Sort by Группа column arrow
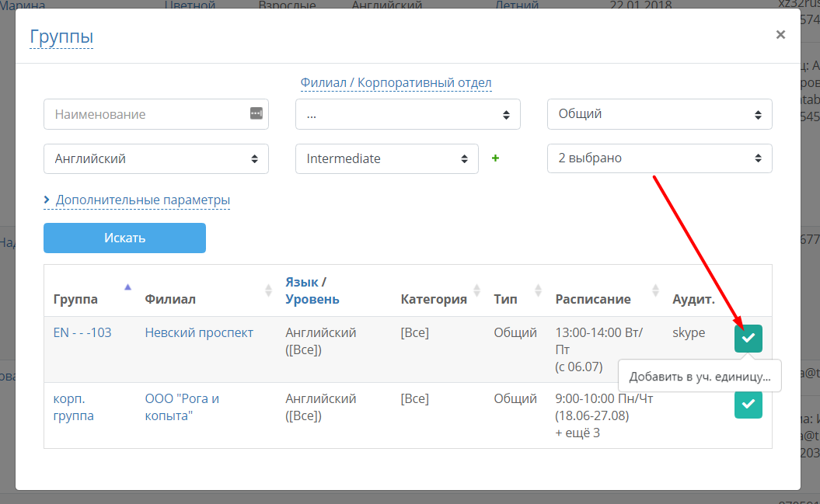This screenshot has height=504, width=820. point(127,287)
